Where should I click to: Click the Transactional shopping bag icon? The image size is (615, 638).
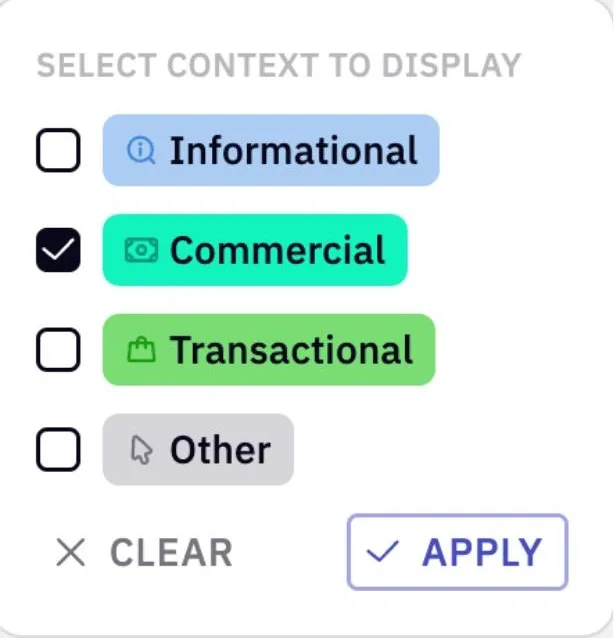(x=141, y=350)
